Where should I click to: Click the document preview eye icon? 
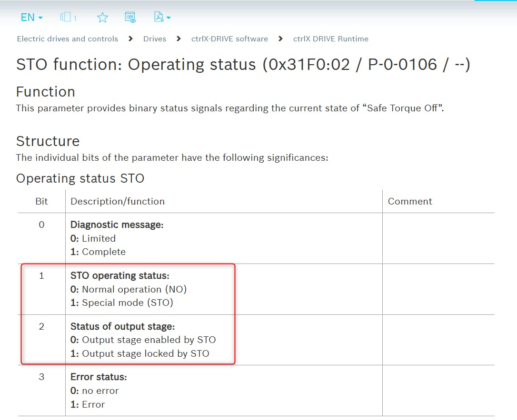[130, 18]
